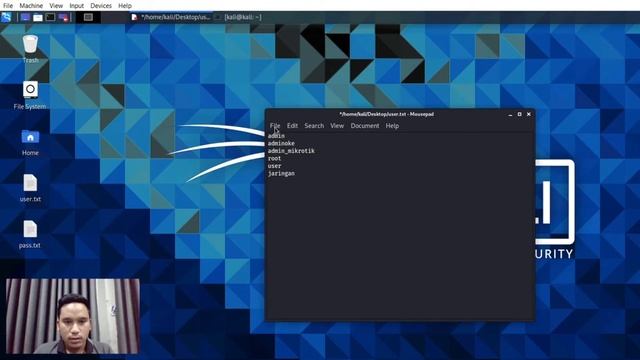640x360 pixels.
Task: Click the panel launcher icon with the red badge
Action: [x=63, y=17]
